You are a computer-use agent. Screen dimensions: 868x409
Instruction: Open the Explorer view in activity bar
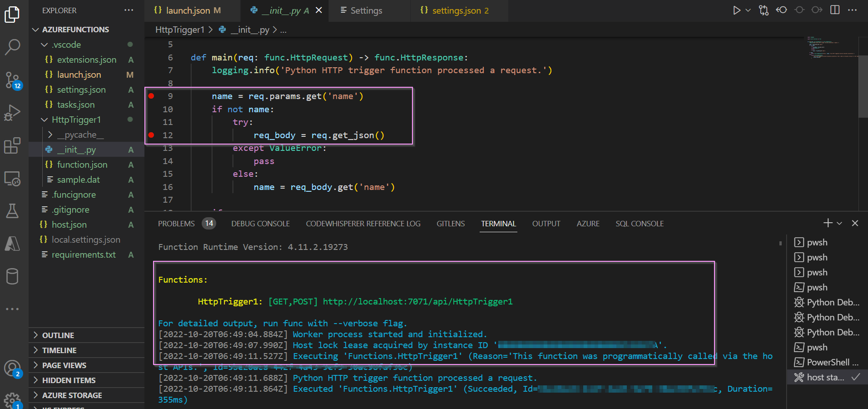pyautogui.click(x=12, y=14)
